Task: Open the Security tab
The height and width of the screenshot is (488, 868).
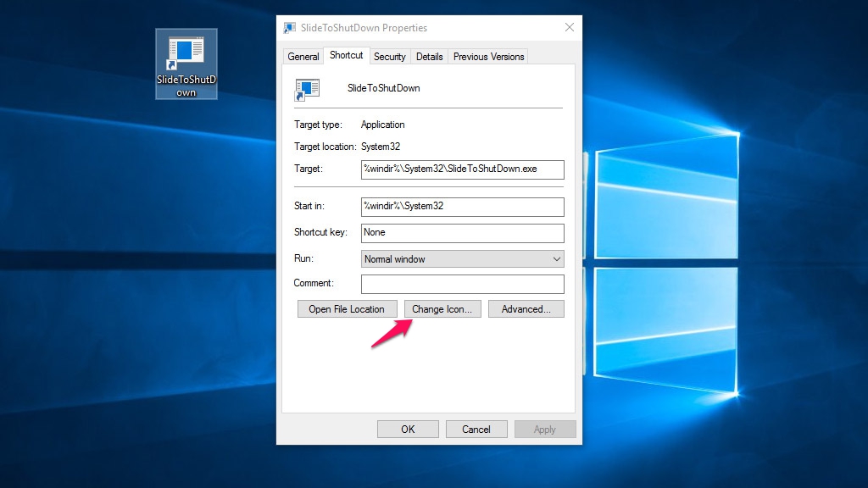Action: pyautogui.click(x=389, y=57)
